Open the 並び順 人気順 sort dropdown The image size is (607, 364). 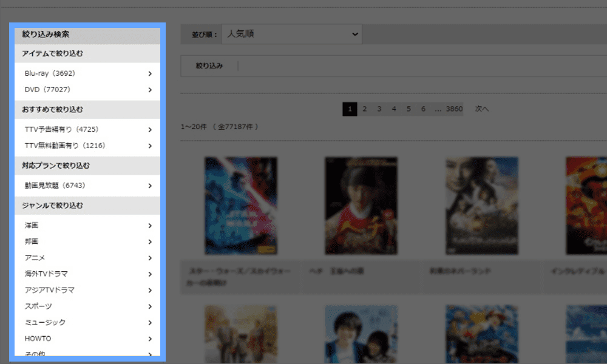291,35
